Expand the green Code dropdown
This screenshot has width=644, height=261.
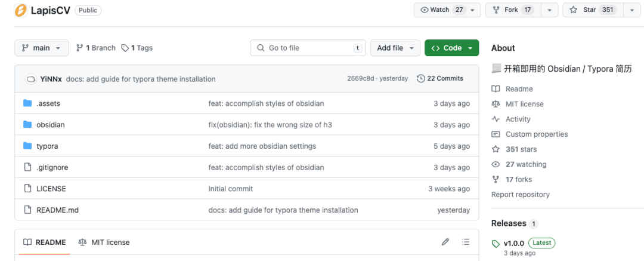point(451,48)
